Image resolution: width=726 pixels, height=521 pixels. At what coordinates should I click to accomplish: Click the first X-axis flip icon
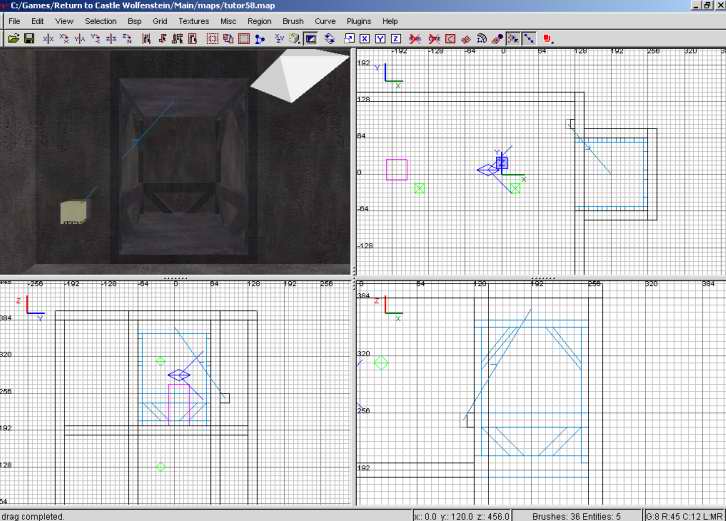47,39
